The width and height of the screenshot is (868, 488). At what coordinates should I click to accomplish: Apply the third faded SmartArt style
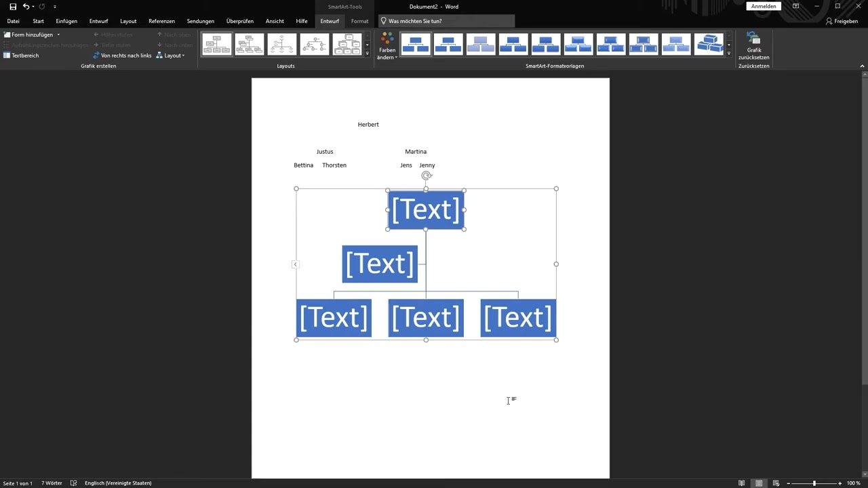coord(481,45)
